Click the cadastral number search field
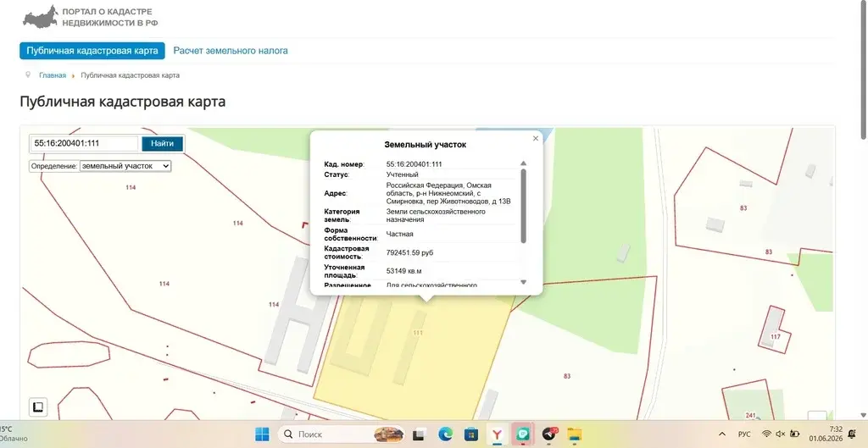 point(84,143)
